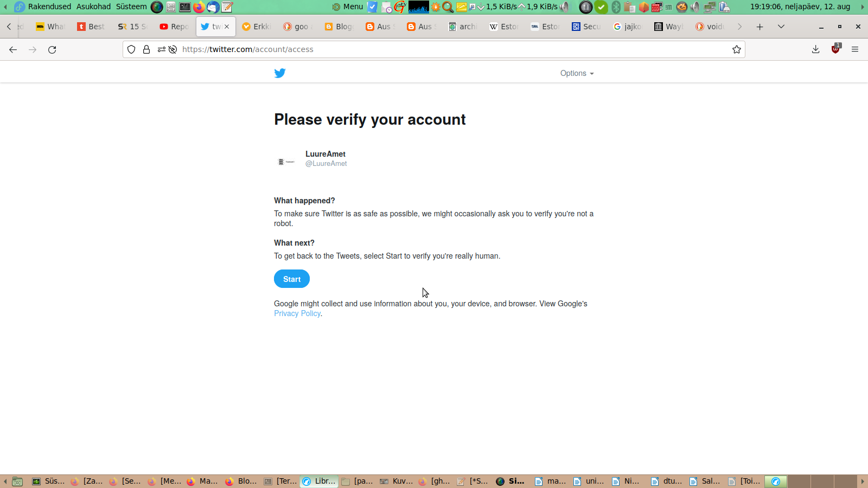Viewport: 868px width, 488px height.
Task: Go back to the previous page
Action: [x=13, y=49]
